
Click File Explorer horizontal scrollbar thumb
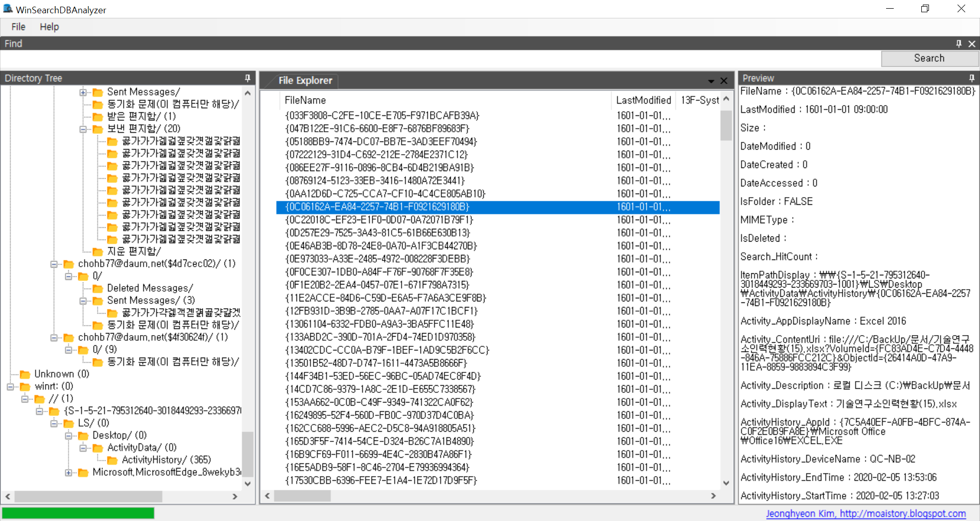[302, 495]
